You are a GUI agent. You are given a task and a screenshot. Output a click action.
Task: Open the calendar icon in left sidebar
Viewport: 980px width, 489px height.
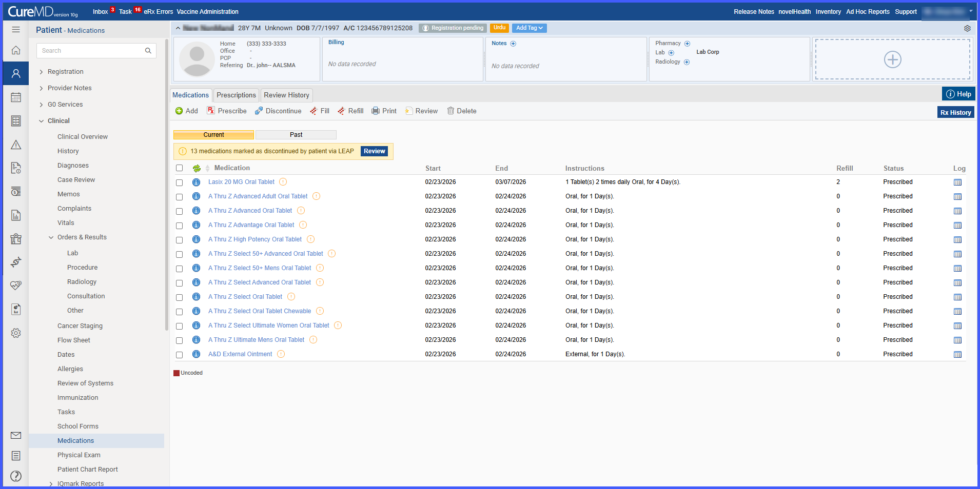16,97
